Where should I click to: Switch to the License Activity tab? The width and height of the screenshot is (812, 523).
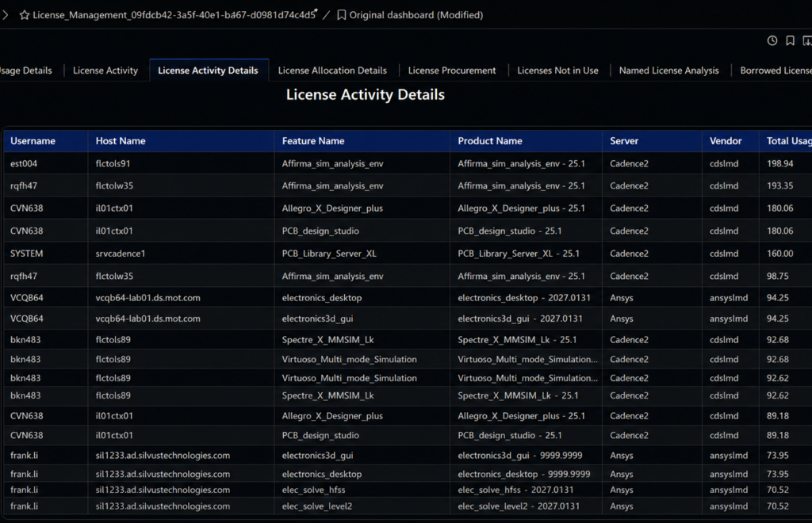[x=105, y=71]
